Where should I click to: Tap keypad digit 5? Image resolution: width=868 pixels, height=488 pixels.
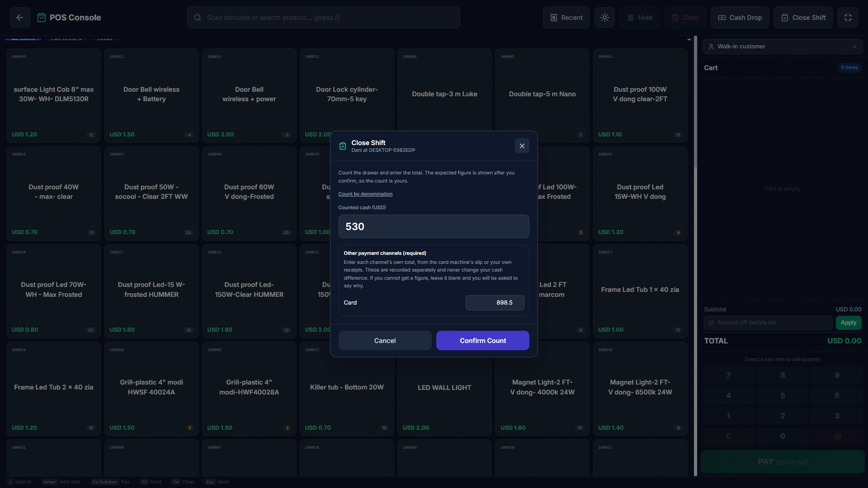pyautogui.click(x=783, y=396)
